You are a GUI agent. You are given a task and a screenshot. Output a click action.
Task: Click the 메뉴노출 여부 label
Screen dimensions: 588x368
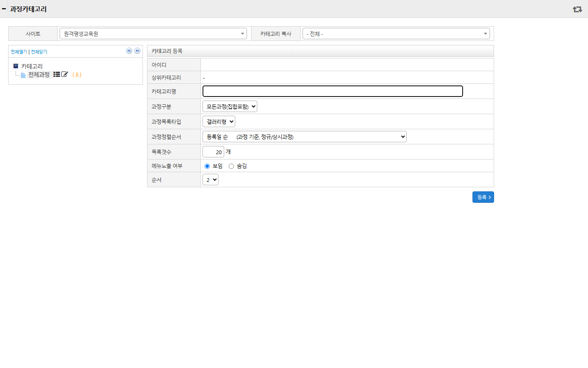coord(167,166)
